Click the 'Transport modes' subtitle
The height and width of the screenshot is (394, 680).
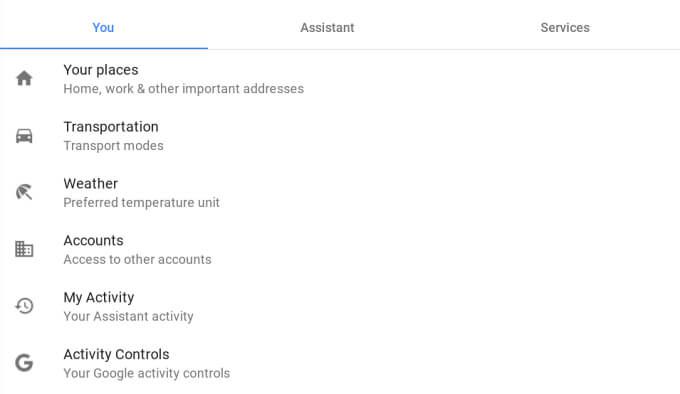(x=114, y=146)
